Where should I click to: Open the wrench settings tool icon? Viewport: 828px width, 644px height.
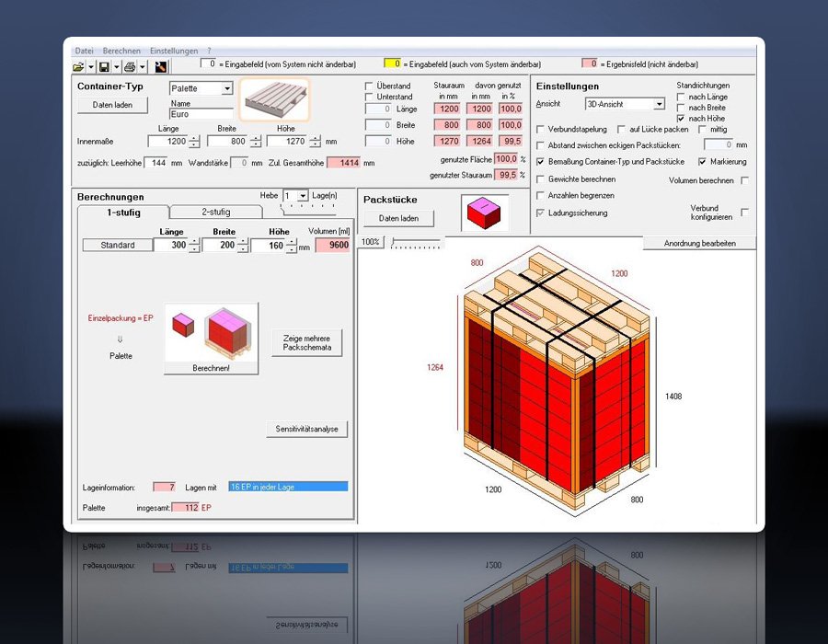pos(161,66)
